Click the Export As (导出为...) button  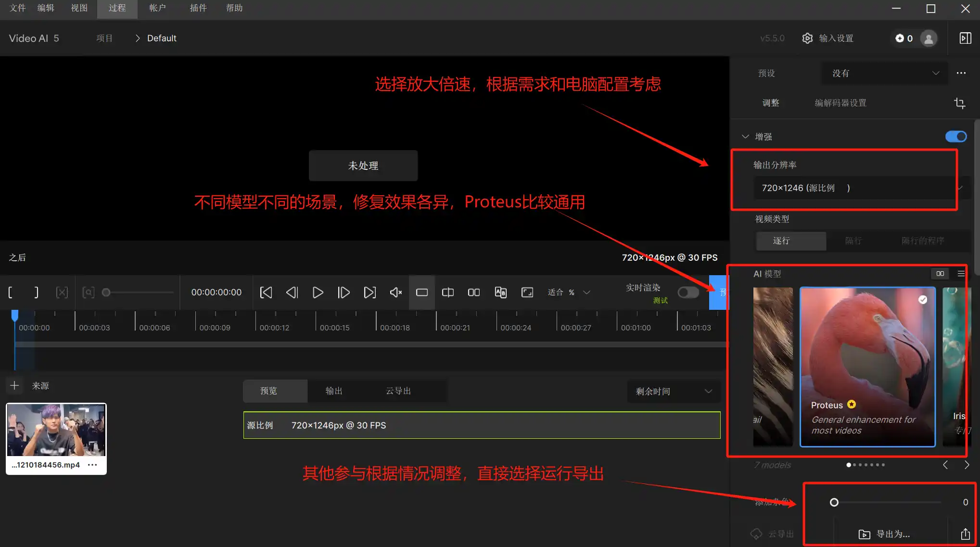pos(885,534)
